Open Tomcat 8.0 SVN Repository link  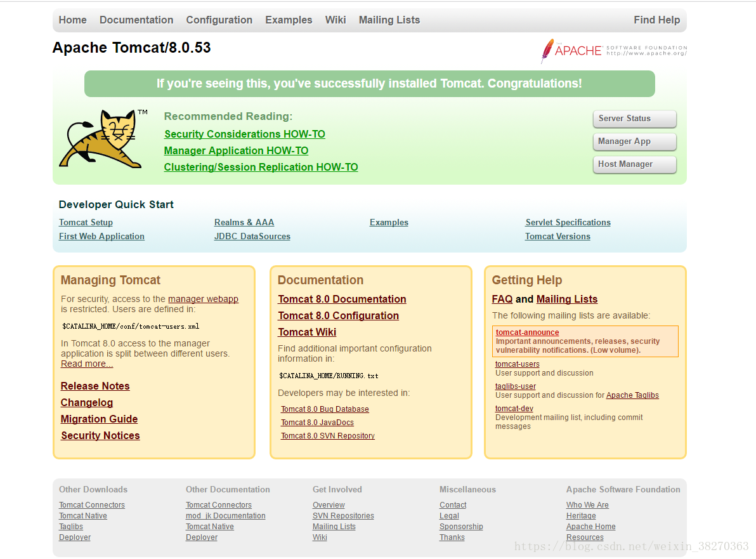click(x=328, y=435)
